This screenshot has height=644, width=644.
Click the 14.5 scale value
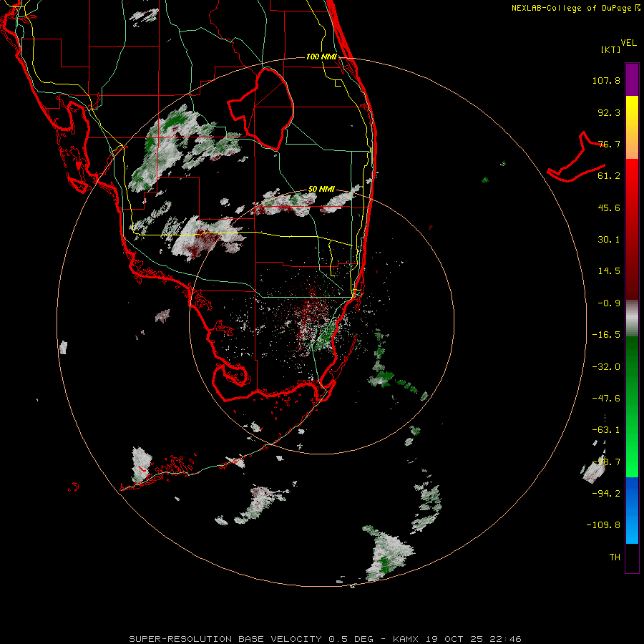(x=609, y=271)
